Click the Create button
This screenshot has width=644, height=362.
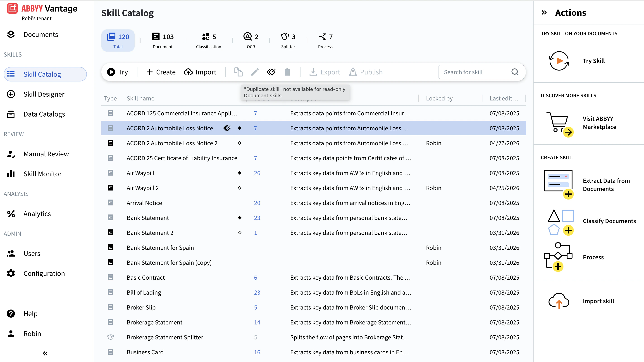point(161,72)
